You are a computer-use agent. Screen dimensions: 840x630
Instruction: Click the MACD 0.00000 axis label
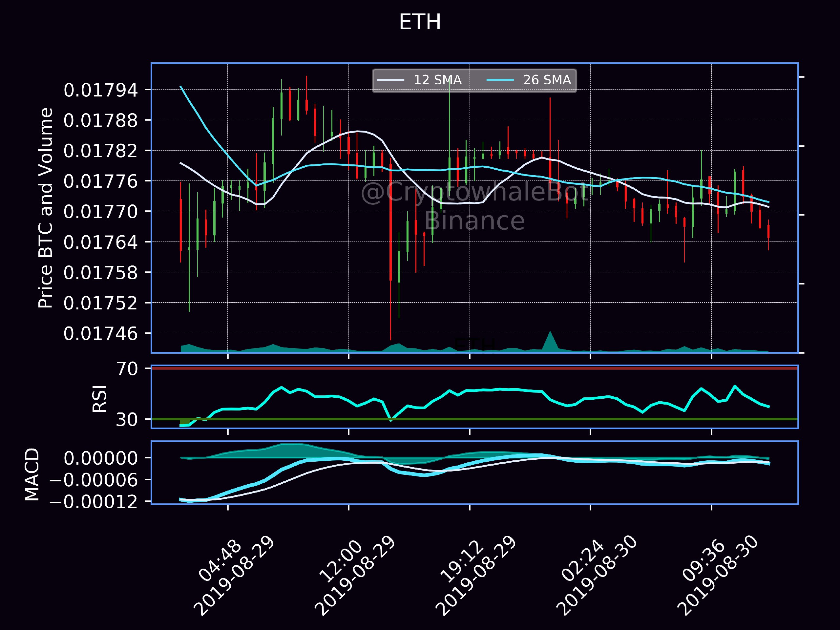click(x=100, y=458)
